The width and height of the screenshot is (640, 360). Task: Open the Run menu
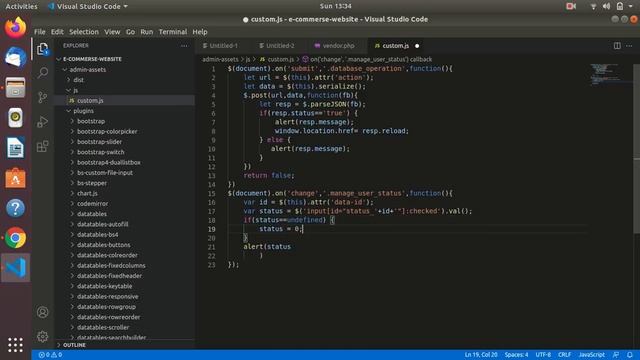click(147, 32)
